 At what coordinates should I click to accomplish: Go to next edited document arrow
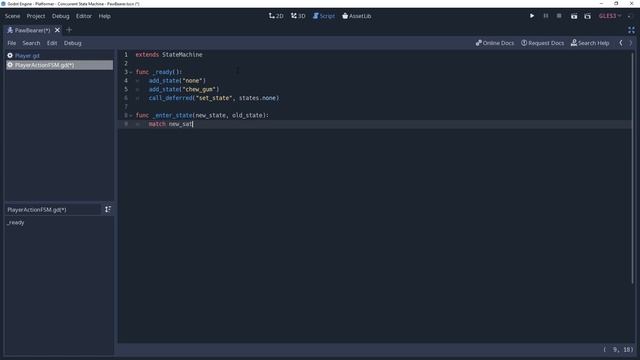tap(631, 43)
